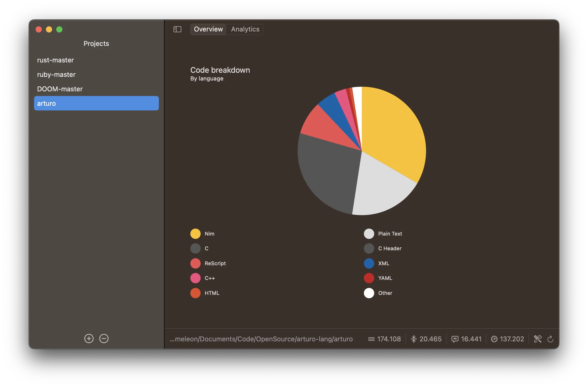Click the add project plus icon
Viewport: 588px width, 387px height.
[x=89, y=338]
